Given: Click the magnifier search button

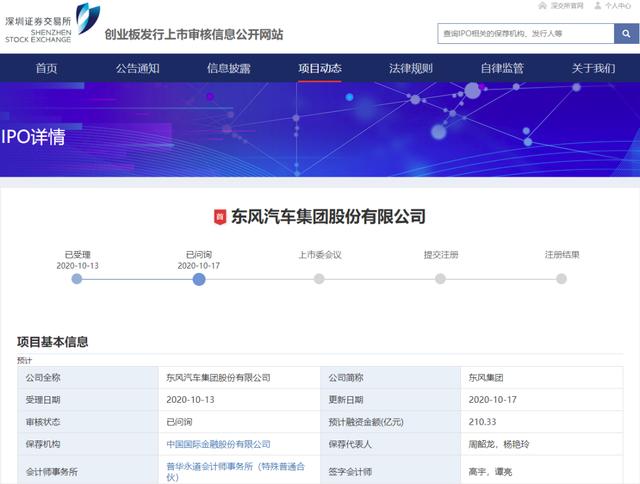Looking at the screenshot, I should tap(627, 34).
